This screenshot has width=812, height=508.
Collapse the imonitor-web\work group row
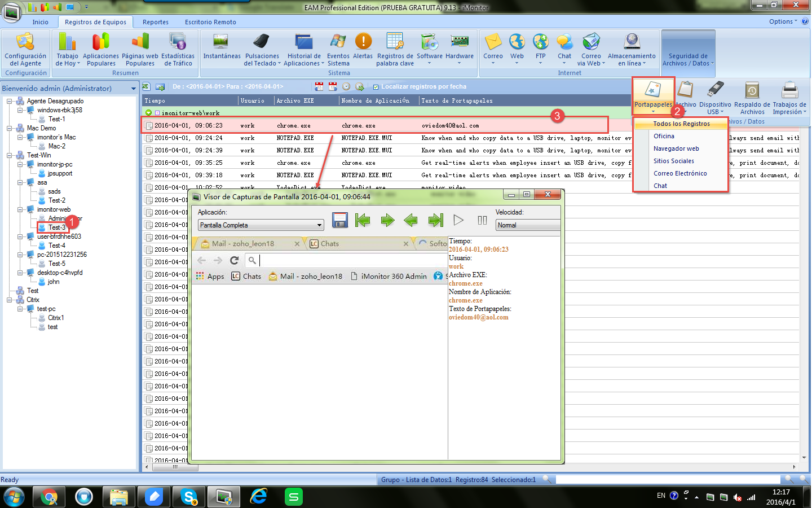(x=149, y=113)
